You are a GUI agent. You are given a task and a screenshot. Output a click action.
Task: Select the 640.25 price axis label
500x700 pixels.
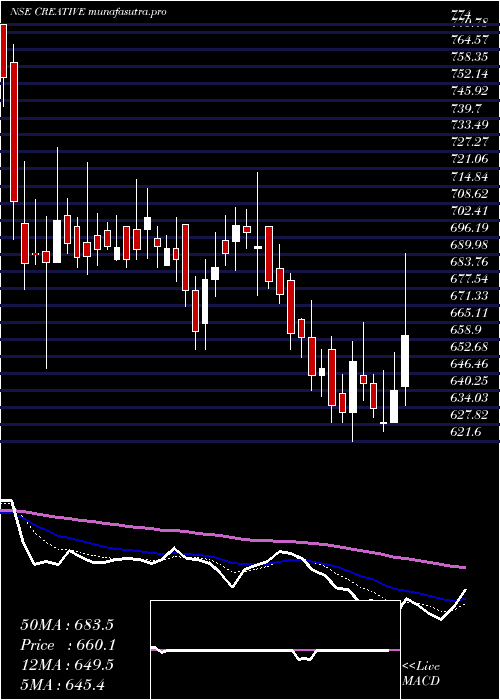pos(470,381)
